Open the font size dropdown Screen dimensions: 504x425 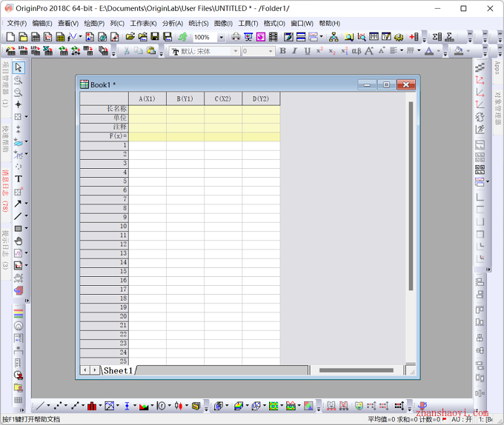pyautogui.click(x=271, y=51)
